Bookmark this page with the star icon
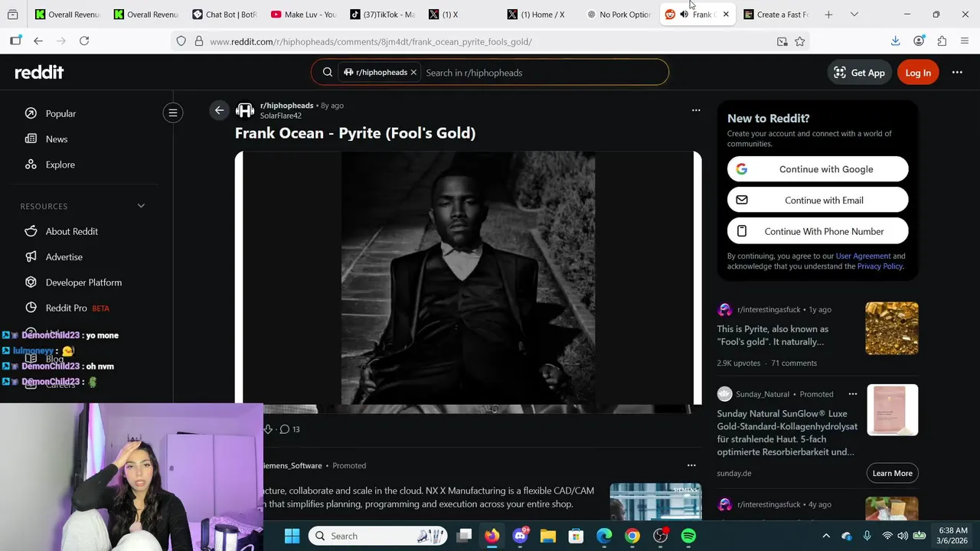 click(x=800, y=41)
